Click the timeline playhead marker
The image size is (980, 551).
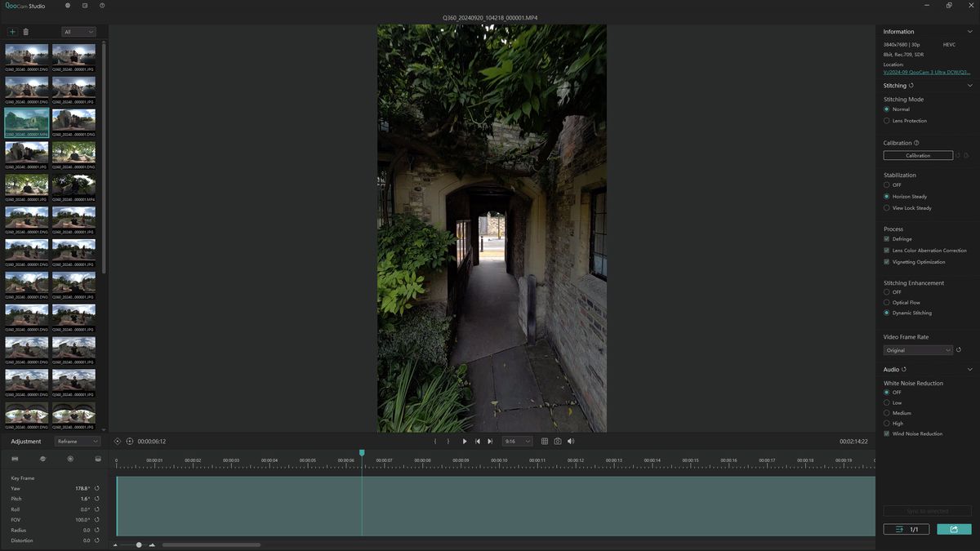click(x=362, y=453)
